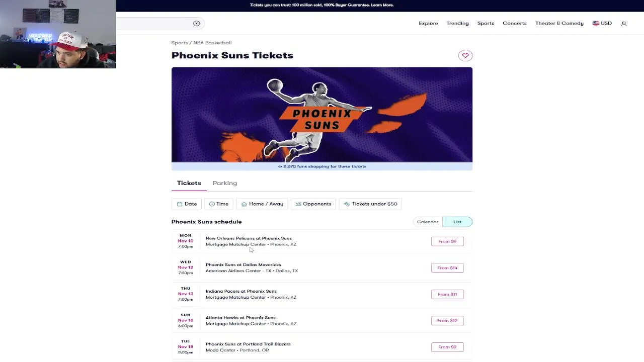Expand the Opponents filter dropdown
644x362 pixels.
point(313,204)
